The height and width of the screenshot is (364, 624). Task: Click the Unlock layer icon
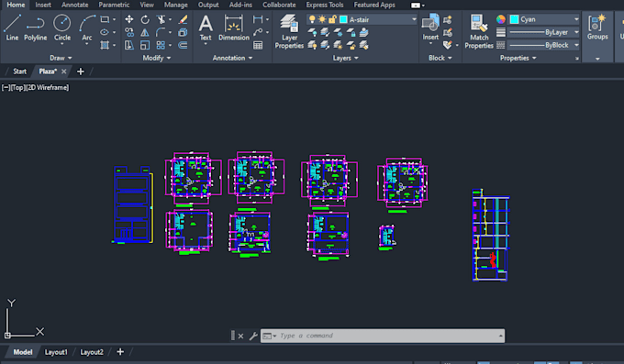(351, 45)
